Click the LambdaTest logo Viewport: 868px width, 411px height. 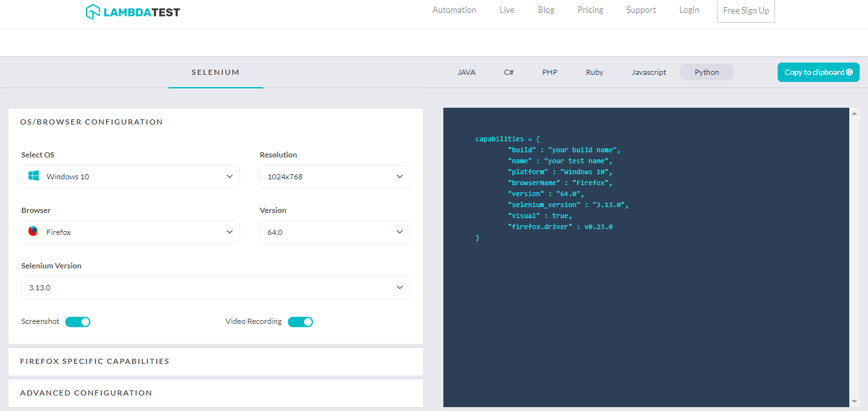tap(132, 12)
